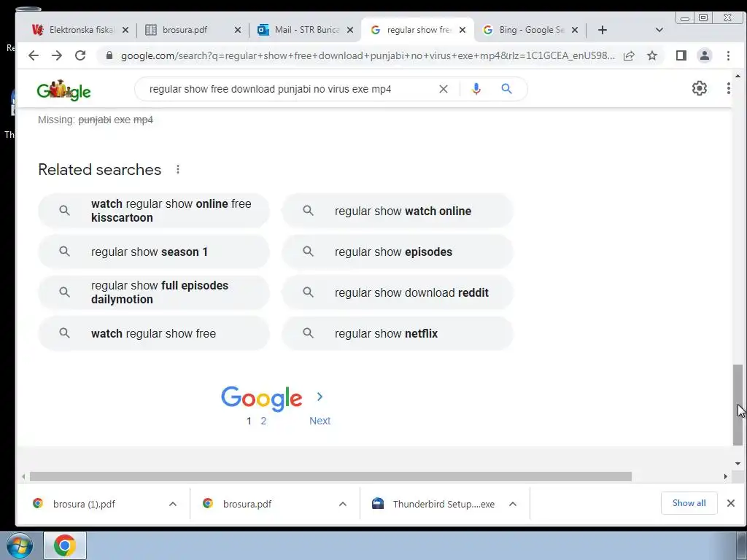747x560 pixels.
Task: Open the Chrome side panel
Action: [x=681, y=55]
